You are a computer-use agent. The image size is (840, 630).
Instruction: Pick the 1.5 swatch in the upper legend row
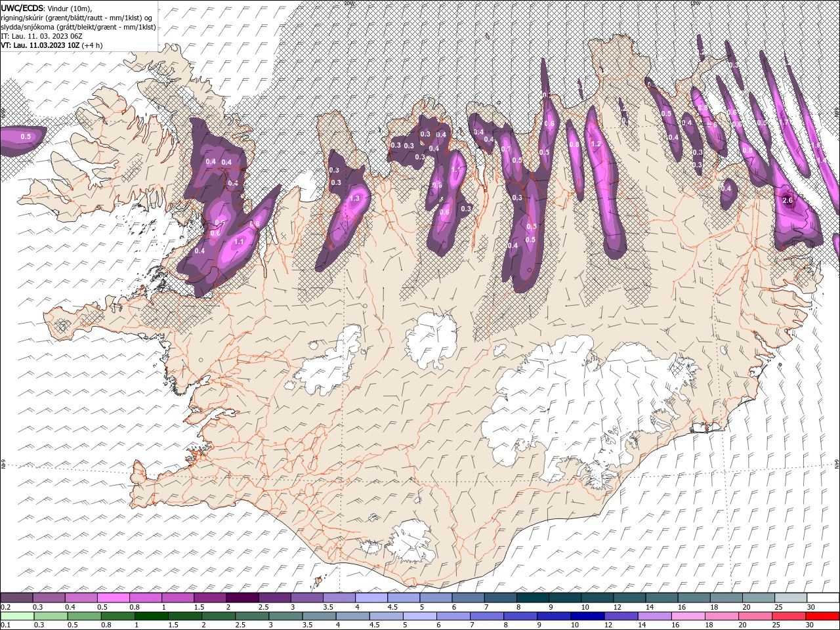pos(209,598)
